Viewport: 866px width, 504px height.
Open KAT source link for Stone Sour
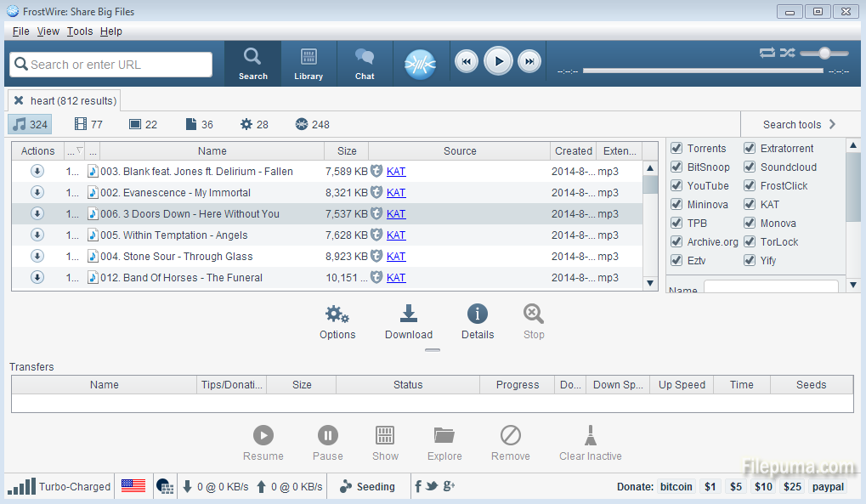pyautogui.click(x=396, y=257)
